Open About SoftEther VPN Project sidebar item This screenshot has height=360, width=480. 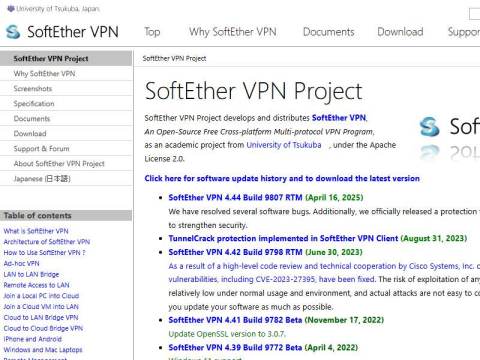tap(66, 163)
